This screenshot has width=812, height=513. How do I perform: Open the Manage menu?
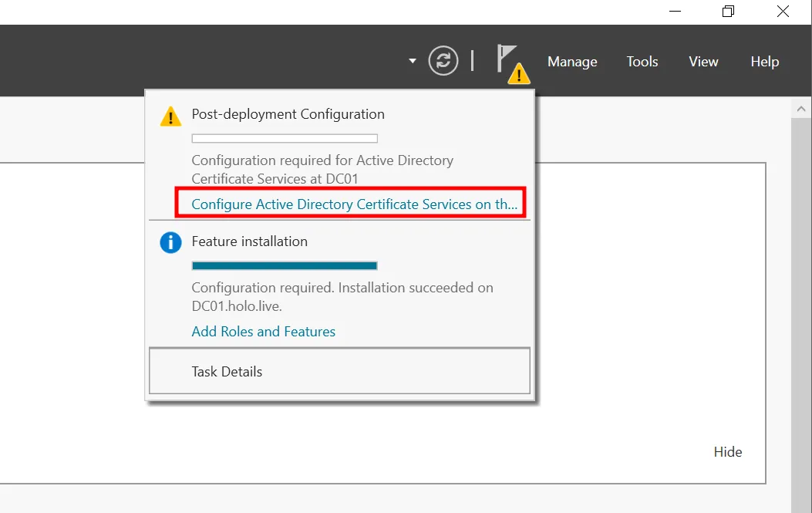(x=572, y=62)
